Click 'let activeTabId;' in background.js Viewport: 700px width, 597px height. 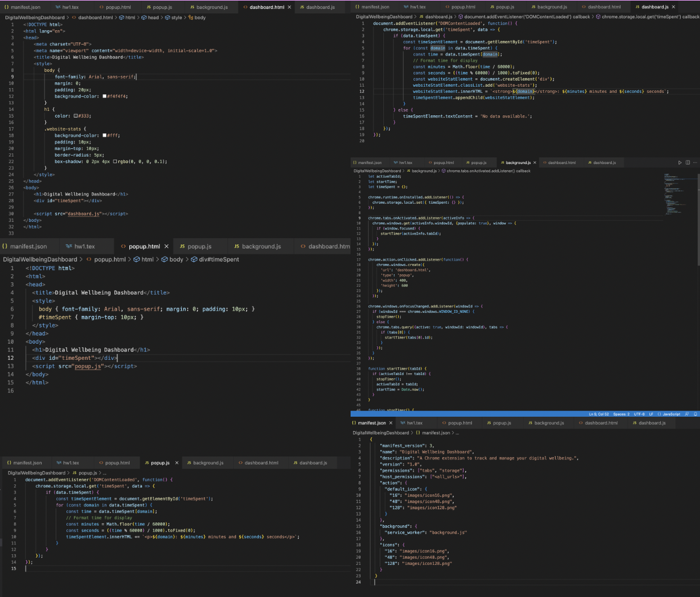(385, 176)
